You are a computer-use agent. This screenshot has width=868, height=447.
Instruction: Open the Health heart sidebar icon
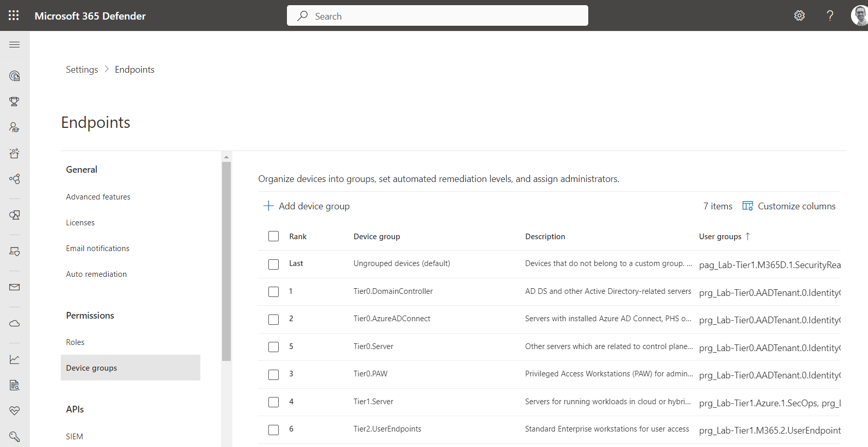pyautogui.click(x=14, y=411)
